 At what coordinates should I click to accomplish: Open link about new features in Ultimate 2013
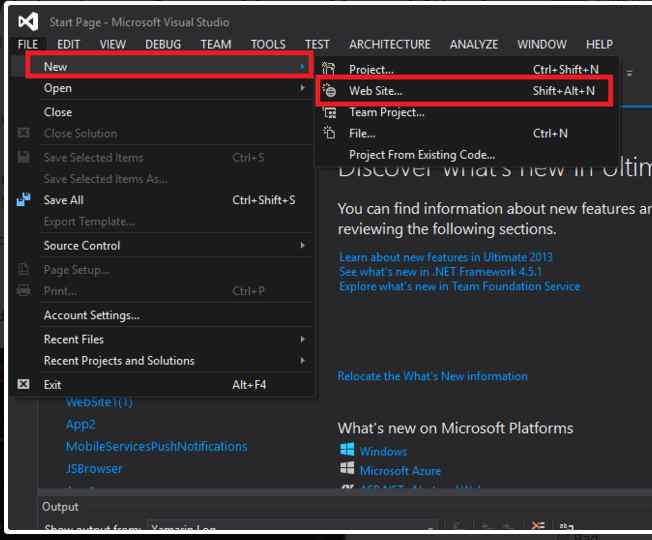[x=445, y=257]
